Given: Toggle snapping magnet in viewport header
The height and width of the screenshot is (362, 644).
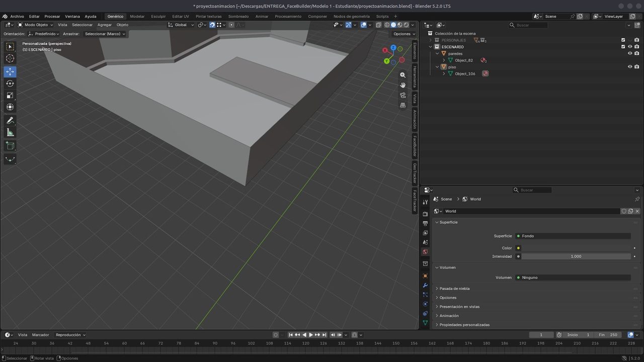Looking at the screenshot, I should click(212, 25).
